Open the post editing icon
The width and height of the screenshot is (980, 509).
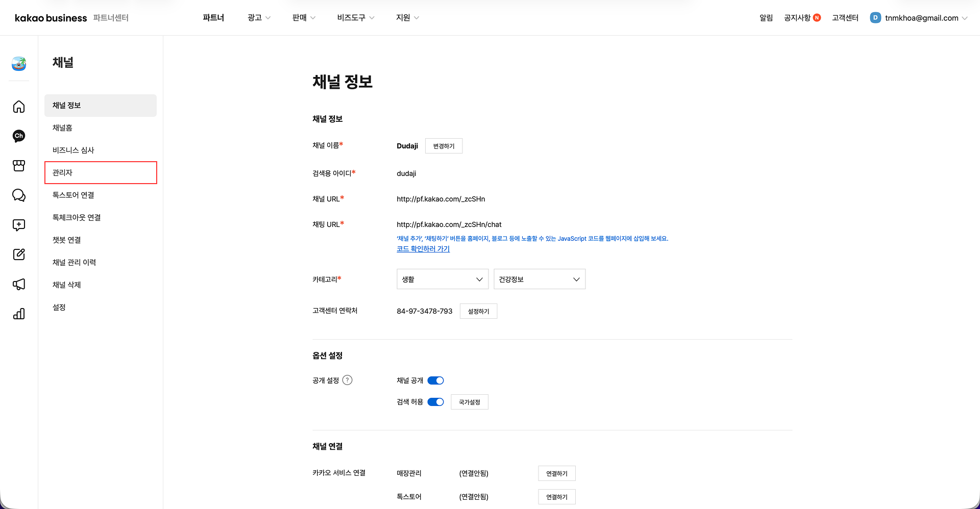point(18,254)
